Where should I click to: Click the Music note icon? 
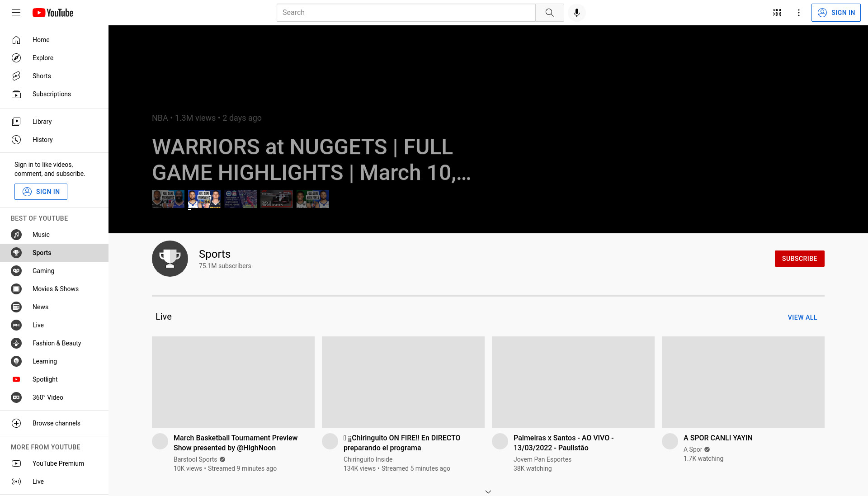point(16,235)
